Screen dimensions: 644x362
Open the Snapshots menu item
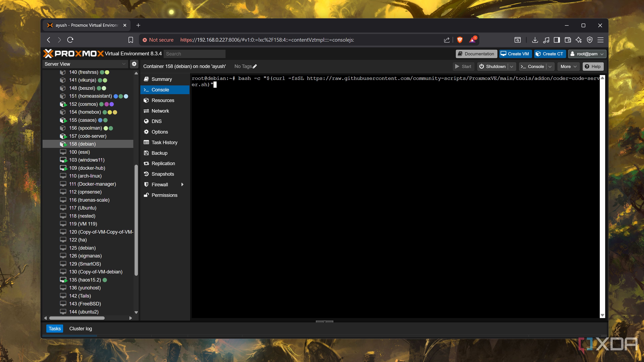163,174
